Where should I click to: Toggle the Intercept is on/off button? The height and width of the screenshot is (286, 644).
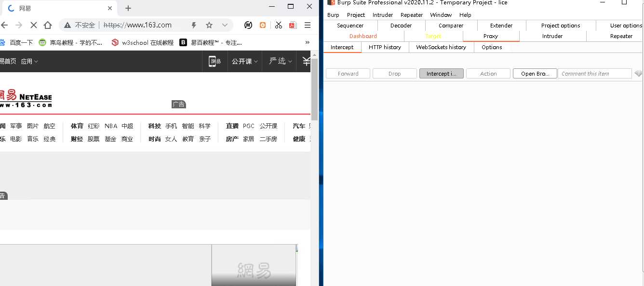pos(442,74)
